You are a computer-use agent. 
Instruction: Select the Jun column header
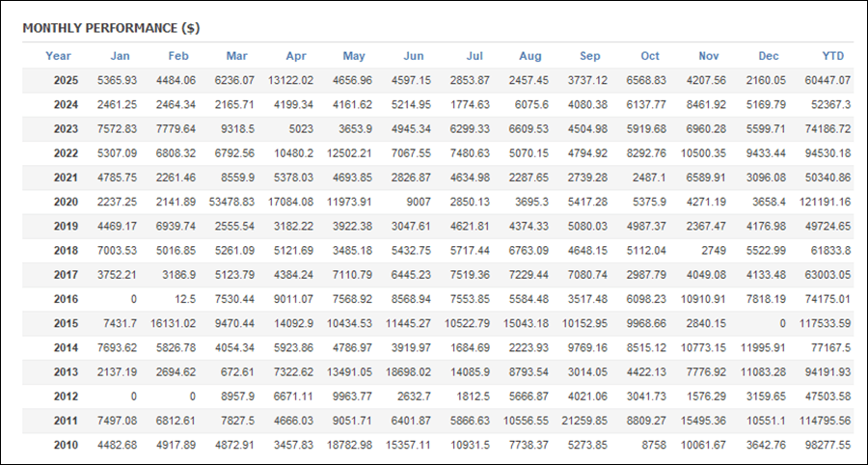[x=412, y=56]
